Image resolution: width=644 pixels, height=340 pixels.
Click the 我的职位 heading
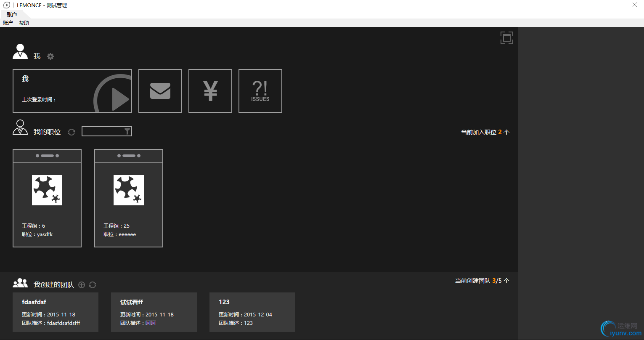(x=47, y=132)
